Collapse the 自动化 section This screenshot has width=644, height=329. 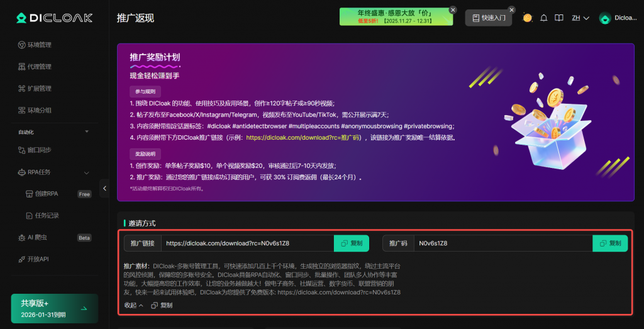(86, 133)
